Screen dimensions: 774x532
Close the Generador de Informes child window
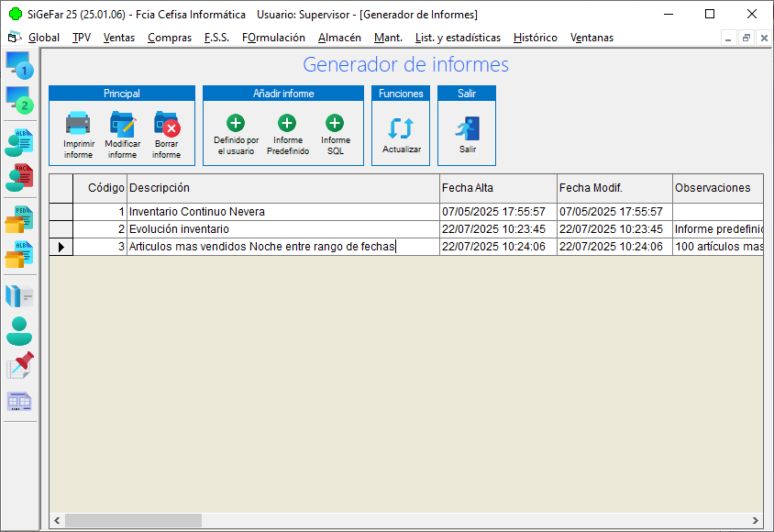[764, 38]
